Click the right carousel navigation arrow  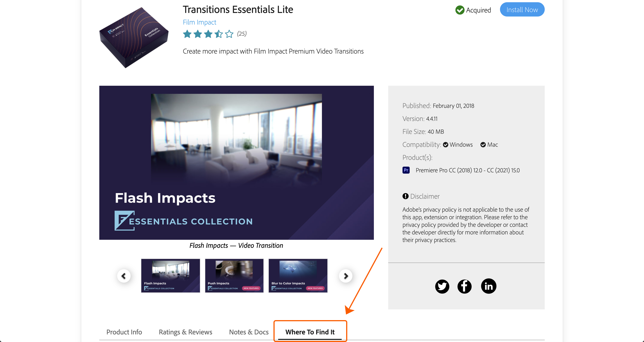346,276
